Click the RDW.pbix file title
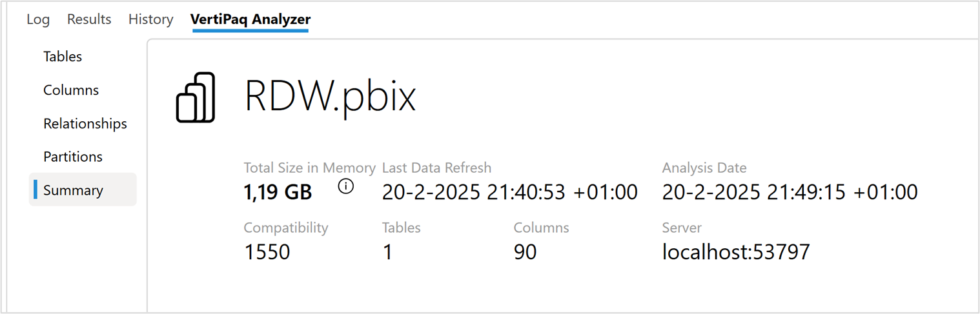The image size is (980, 314). [x=330, y=97]
